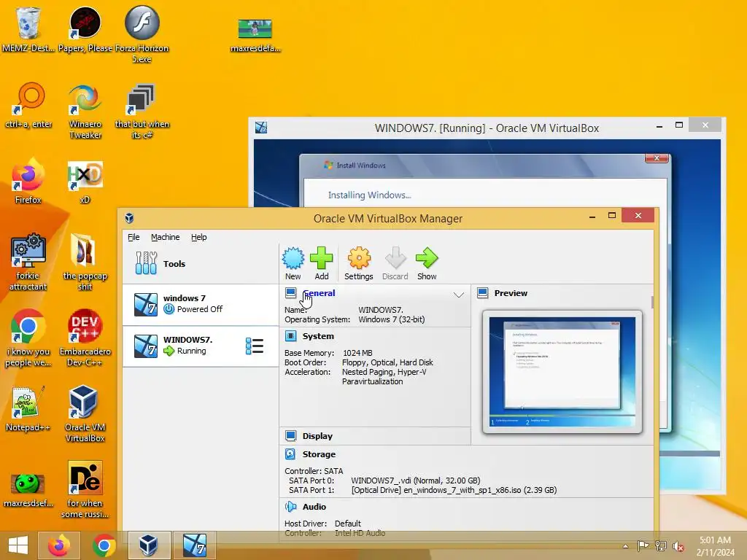Click the WINDOWS7. [Running] window title bar
This screenshot has width=747, height=560.
pos(487,128)
